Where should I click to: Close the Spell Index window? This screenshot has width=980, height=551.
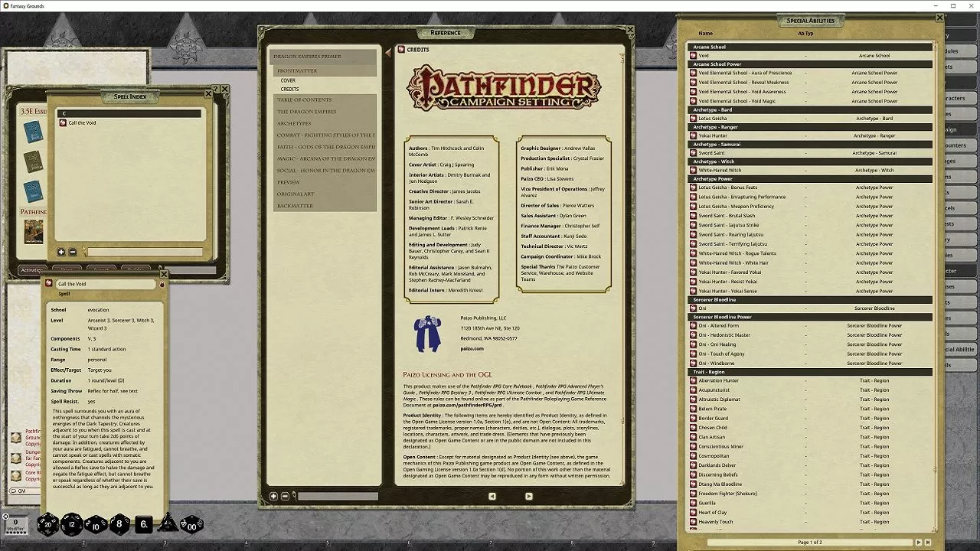pos(208,93)
